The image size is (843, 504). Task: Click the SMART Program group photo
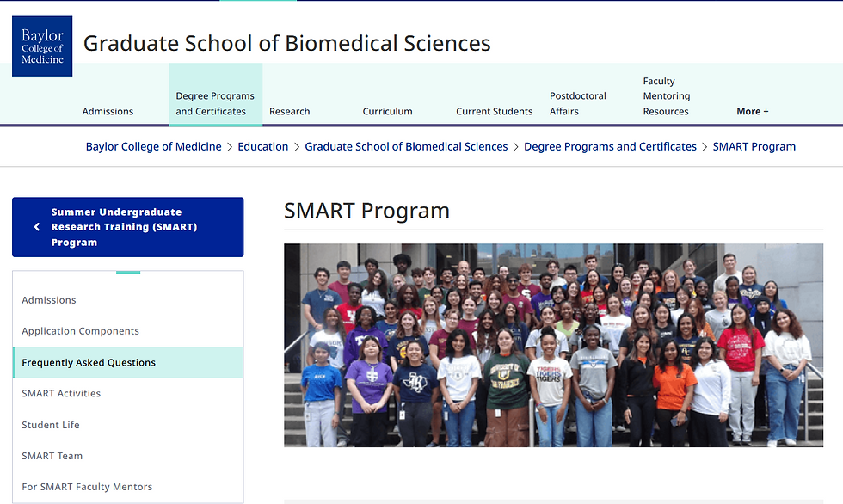(553, 345)
